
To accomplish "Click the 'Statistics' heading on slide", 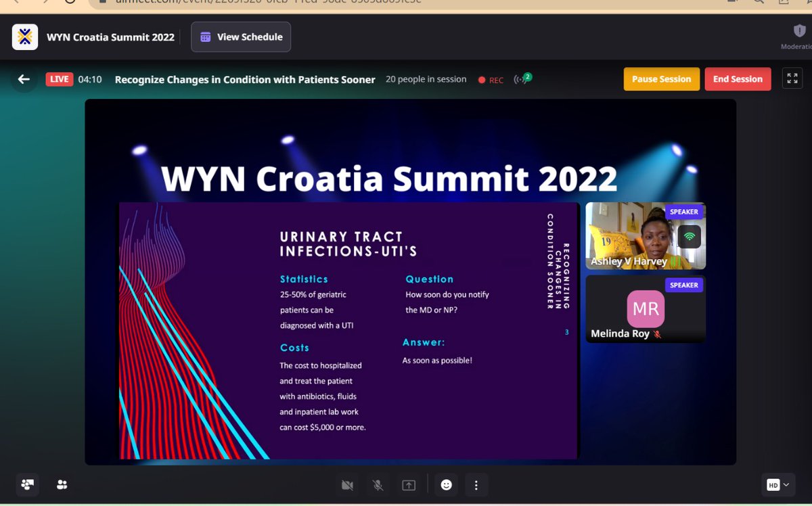I will pos(304,279).
